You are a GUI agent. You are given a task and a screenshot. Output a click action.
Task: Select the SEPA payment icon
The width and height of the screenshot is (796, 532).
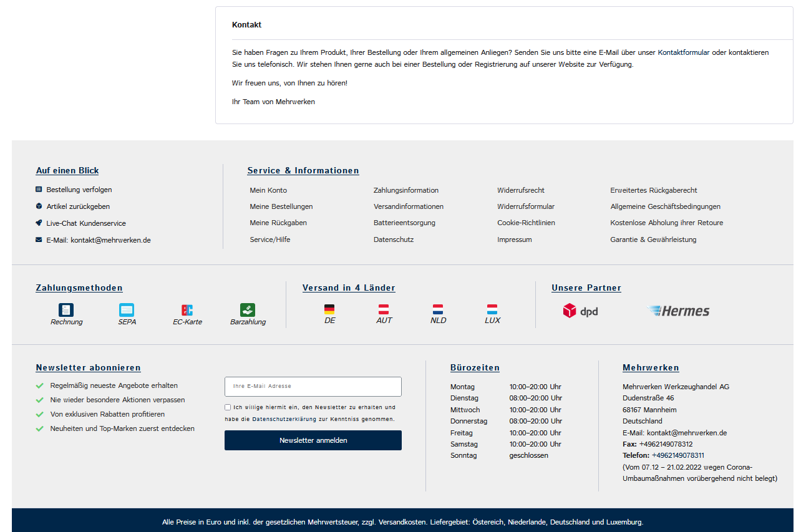[x=127, y=310]
